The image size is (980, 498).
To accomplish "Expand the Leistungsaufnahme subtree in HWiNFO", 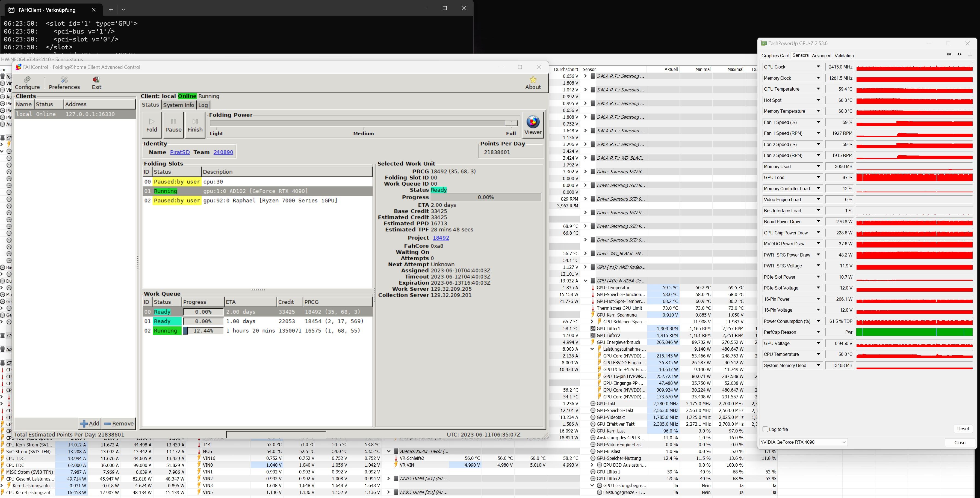I will (x=592, y=349).
